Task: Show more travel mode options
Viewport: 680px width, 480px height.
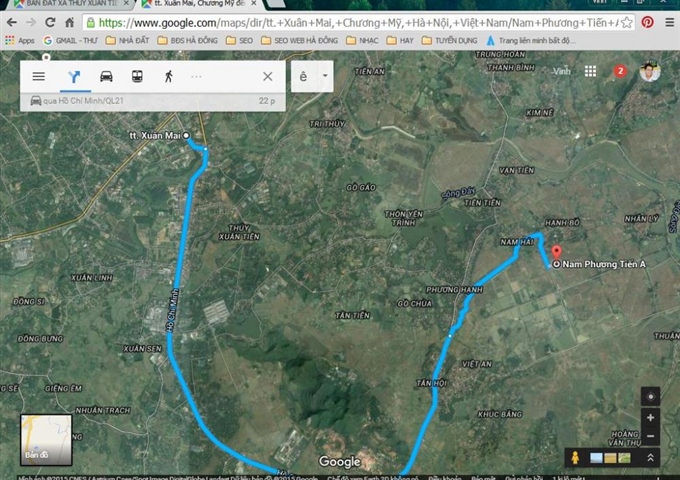Action: [x=196, y=76]
